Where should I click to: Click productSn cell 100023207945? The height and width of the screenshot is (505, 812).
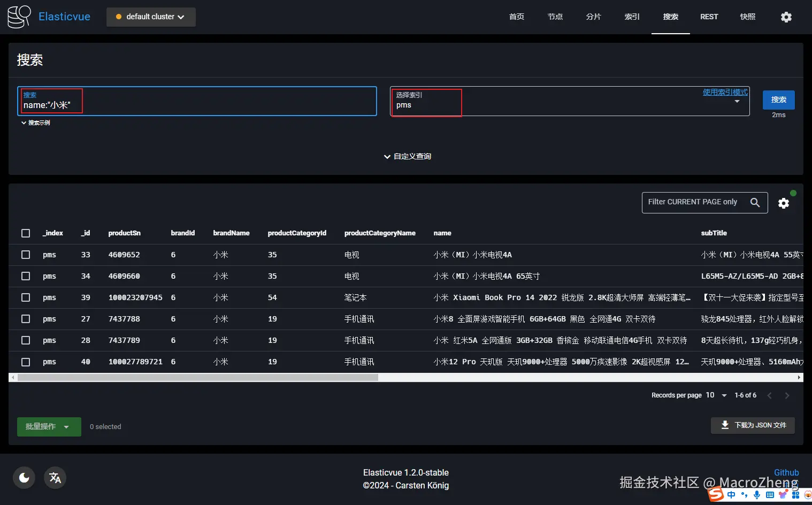click(135, 297)
